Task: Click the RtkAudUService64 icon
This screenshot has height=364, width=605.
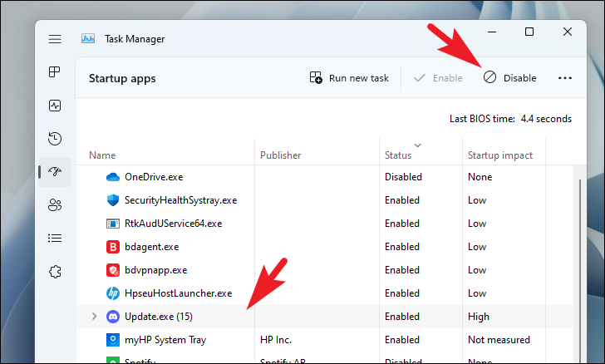Action: (113, 224)
